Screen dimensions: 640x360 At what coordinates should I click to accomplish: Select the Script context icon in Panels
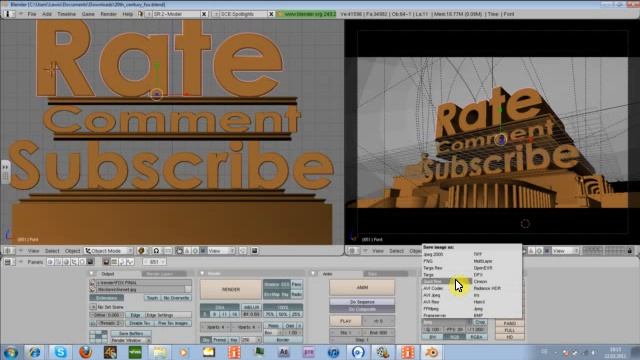(x=58, y=262)
